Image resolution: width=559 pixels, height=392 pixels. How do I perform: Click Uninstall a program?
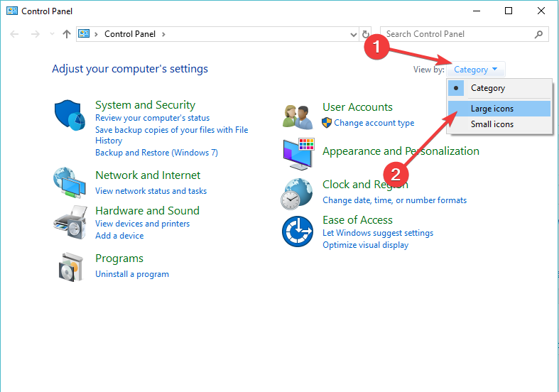132,274
